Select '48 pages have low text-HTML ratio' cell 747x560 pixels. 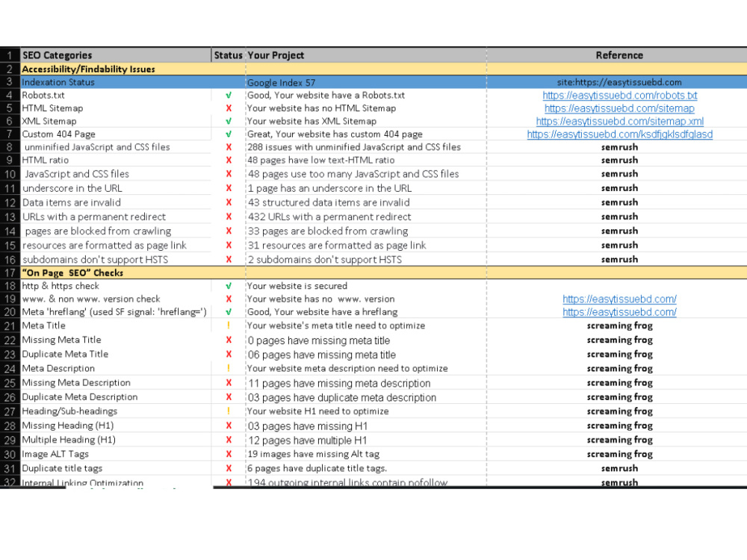click(x=366, y=160)
